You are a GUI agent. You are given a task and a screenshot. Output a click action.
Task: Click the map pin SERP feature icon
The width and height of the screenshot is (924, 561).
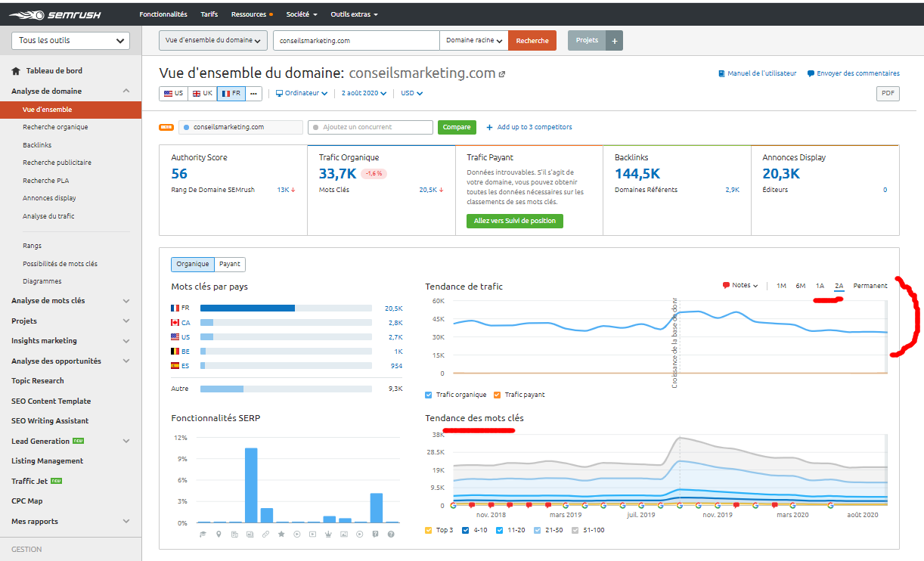click(219, 535)
